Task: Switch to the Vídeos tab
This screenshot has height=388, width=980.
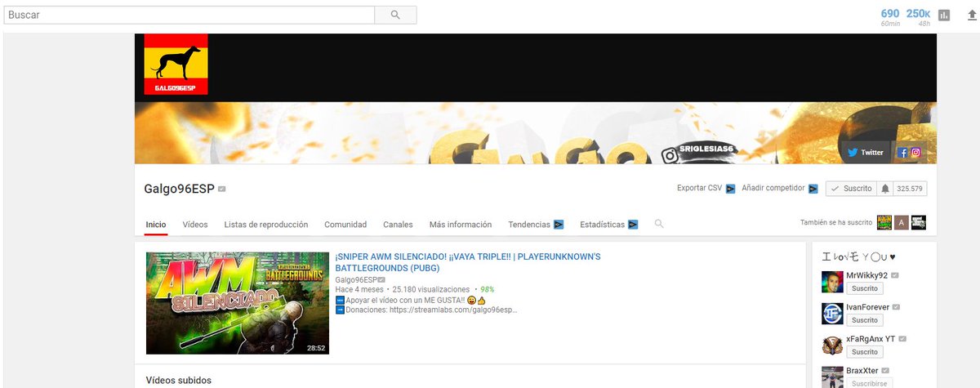Action: pos(195,225)
